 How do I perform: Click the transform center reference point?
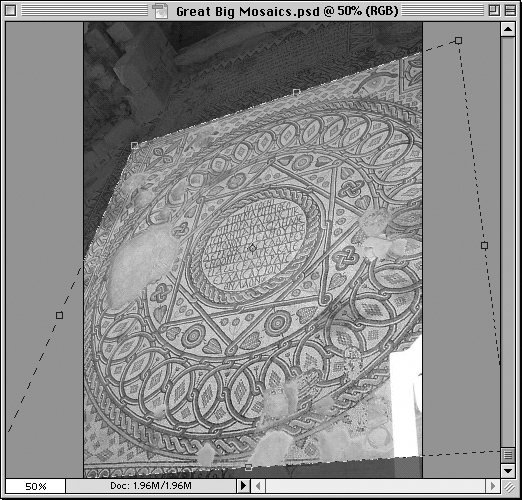click(x=253, y=248)
